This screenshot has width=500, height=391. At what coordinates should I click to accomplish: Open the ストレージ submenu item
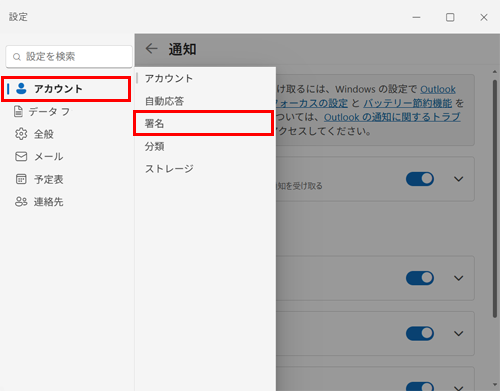pyautogui.click(x=205, y=168)
